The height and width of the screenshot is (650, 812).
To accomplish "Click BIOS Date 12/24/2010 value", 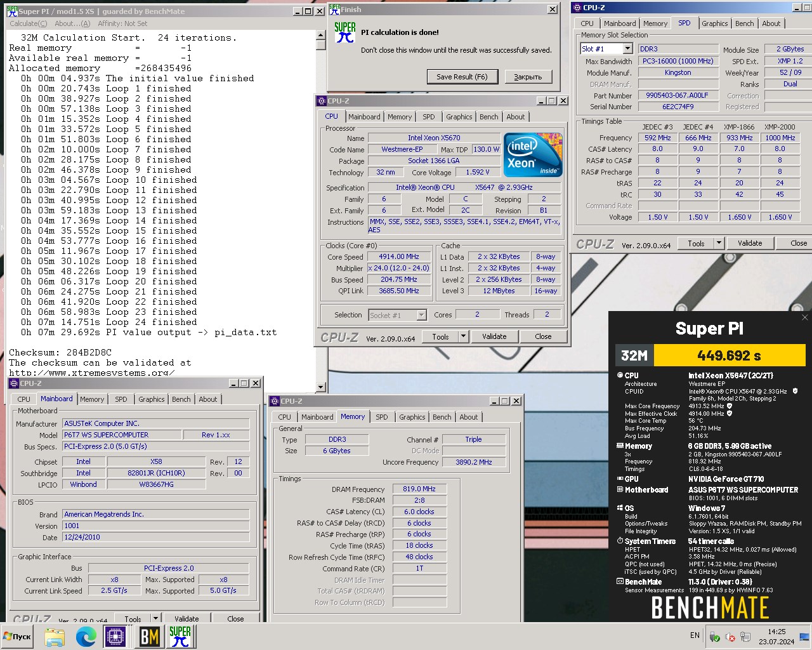I will click(155, 537).
